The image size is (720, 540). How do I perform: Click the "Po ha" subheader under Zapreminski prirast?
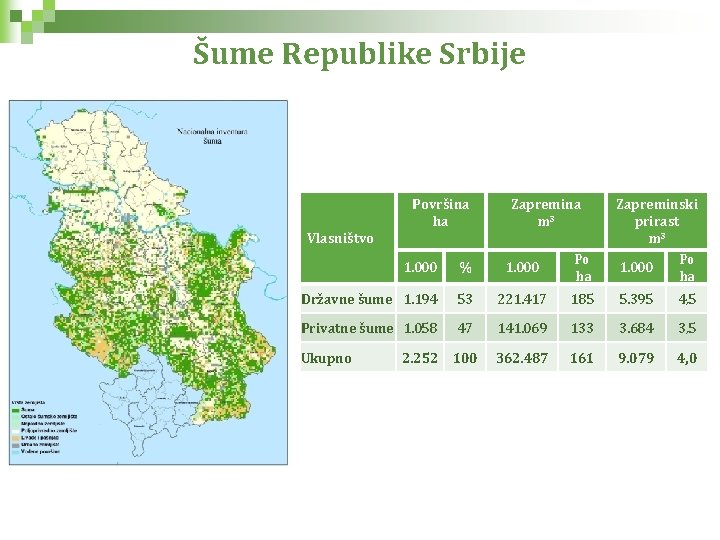click(687, 267)
